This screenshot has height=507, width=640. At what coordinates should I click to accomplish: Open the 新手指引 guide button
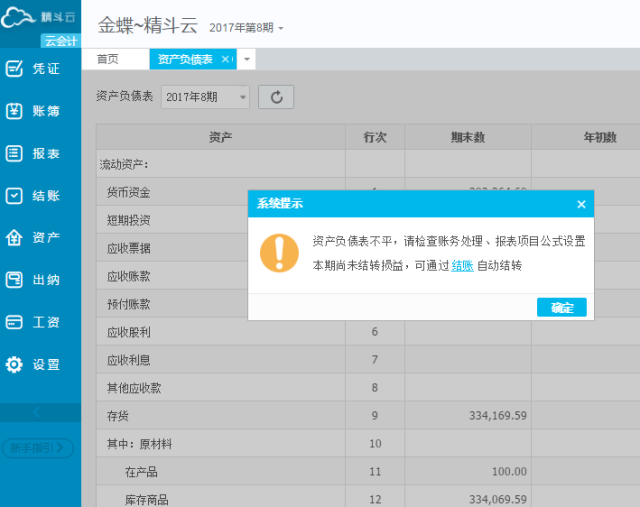[38, 448]
